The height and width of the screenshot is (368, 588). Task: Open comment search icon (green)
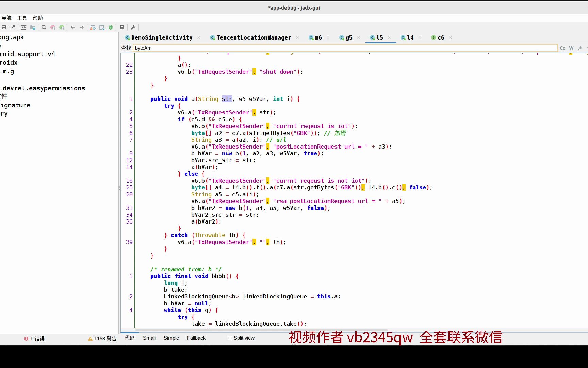(x=62, y=27)
